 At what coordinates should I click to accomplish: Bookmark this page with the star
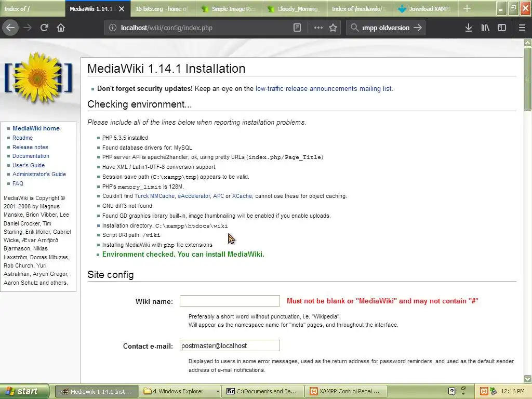(333, 28)
